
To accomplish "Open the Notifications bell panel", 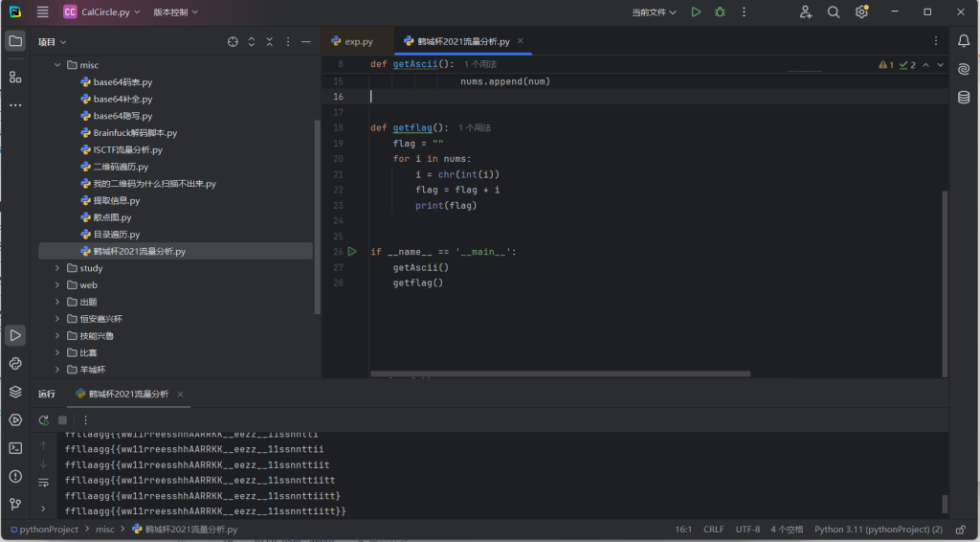I will (x=964, y=41).
